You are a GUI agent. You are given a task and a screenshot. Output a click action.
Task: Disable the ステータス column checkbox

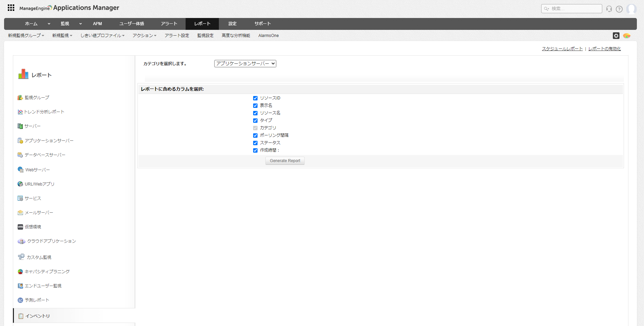point(255,143)
